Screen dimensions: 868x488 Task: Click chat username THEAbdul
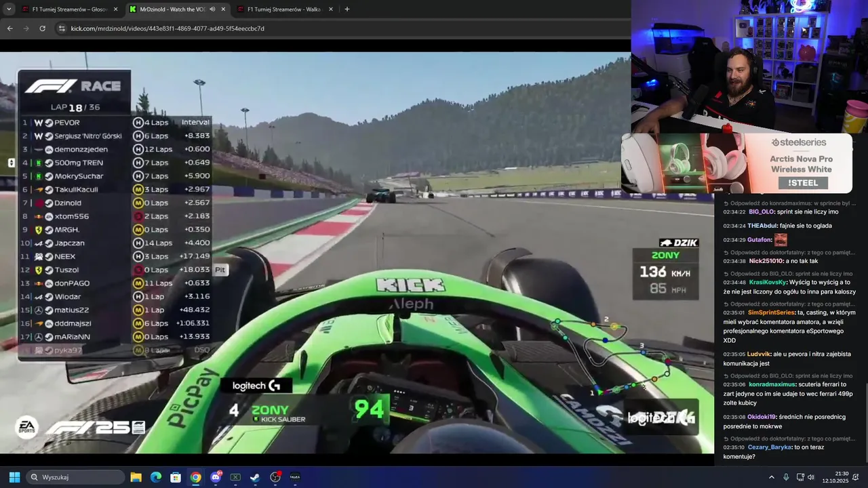click(x=762, y=226)
